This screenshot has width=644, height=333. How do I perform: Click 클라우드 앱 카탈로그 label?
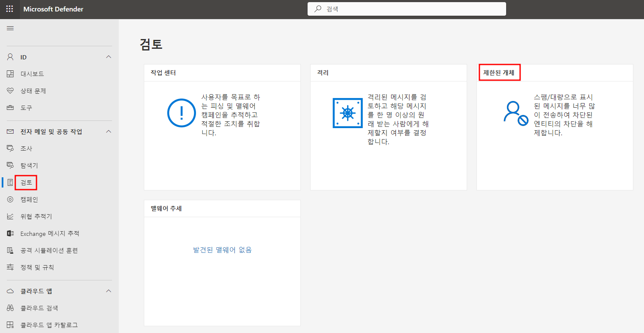pyautogui.click(x=49, y=325)
